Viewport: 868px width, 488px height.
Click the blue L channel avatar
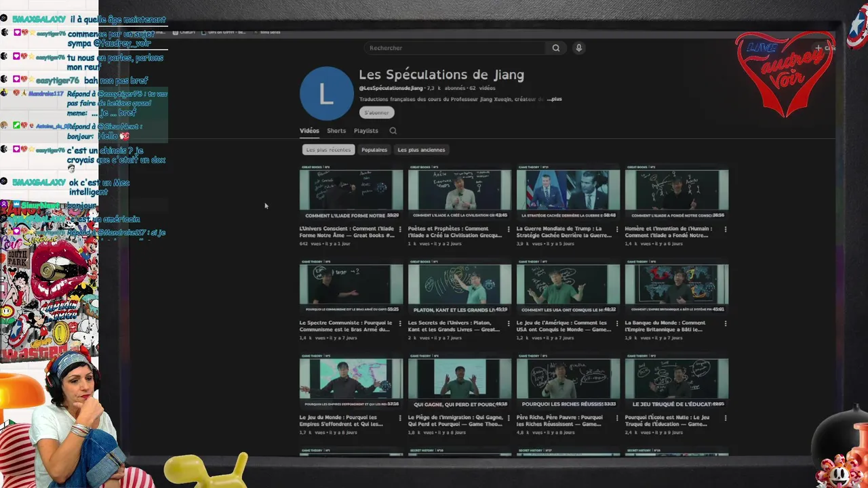pyautogui.click(x=326, y=94)
